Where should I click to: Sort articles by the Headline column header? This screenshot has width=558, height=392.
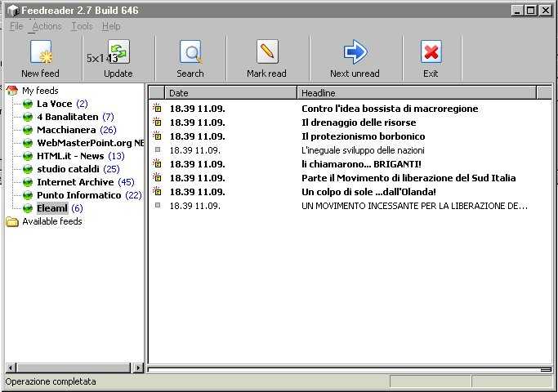tap(417, 93)
